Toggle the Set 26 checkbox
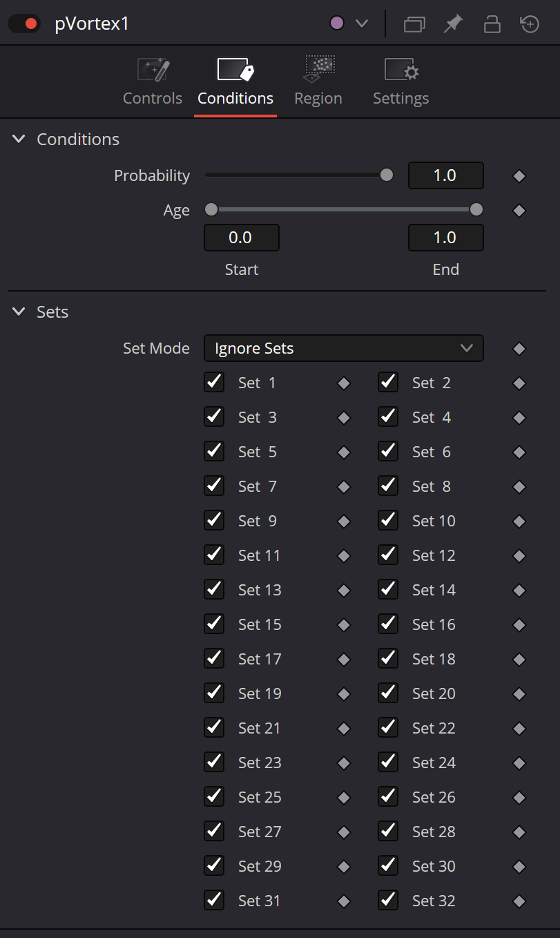Image resolution: width=560 pixels, height=938 pixels. click(x=388, y=796)
